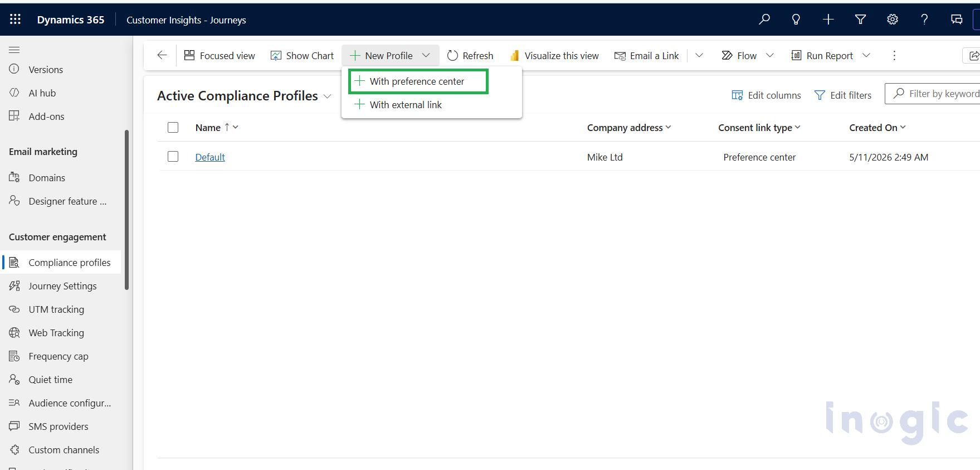980x470 pixels.
Task: Click the Flow command
Action: (x=739, y=55)
